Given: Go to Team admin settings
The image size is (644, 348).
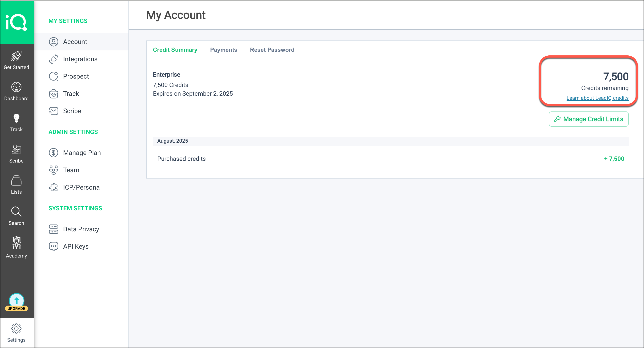Looking at the screenshot, I should tap(71, 170).
